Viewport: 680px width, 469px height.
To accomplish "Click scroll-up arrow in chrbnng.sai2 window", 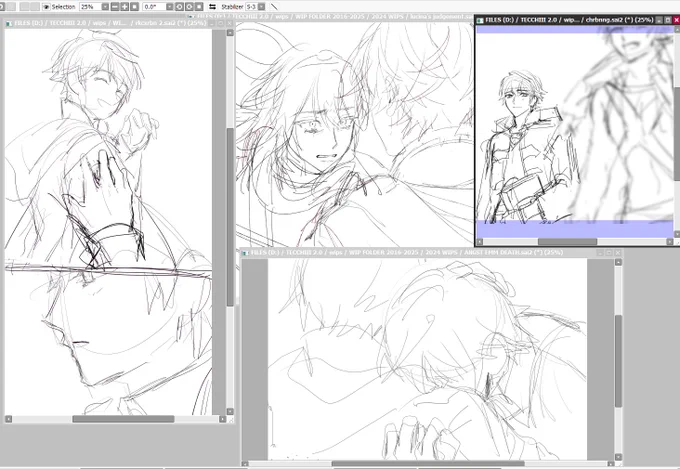I will click(x=677, y=30).
